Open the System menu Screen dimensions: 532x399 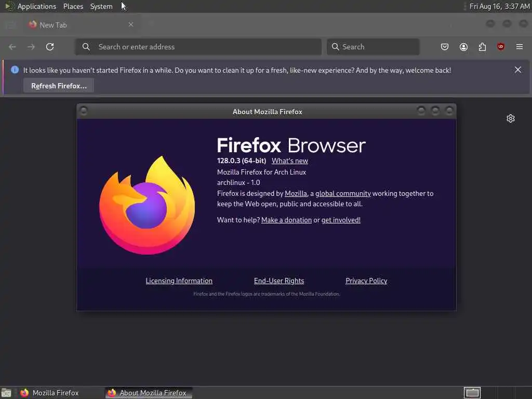tap(101, 6)
